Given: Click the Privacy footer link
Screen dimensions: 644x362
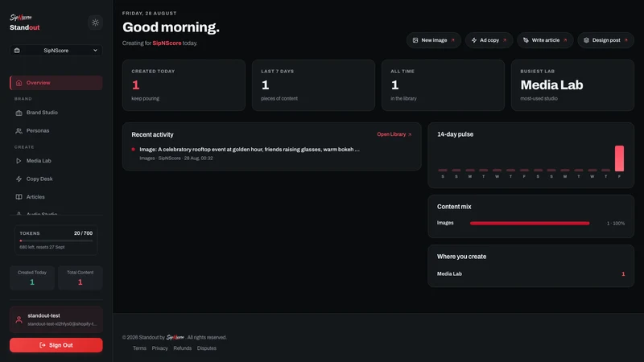Looking at the screenshot, I should [x=159, y=348].
